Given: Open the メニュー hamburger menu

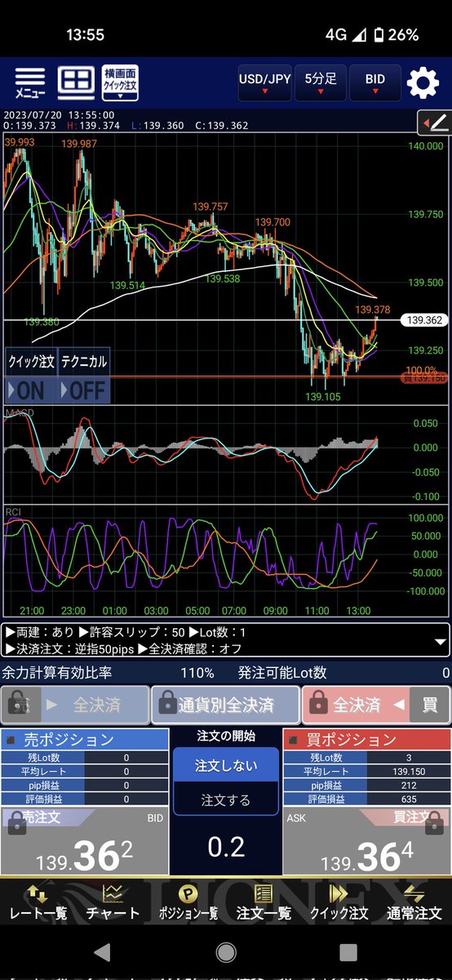Looking at the screenshot, I should point(29,83).
